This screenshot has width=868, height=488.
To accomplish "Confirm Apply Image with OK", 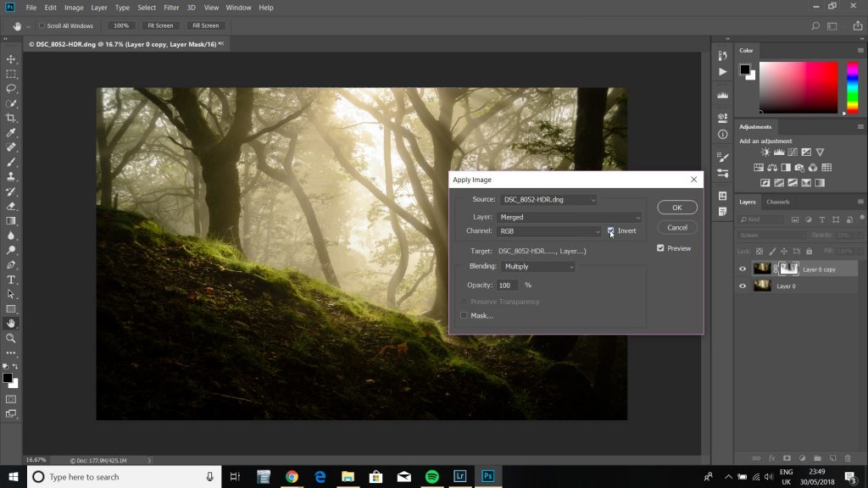I will [676, 208].
